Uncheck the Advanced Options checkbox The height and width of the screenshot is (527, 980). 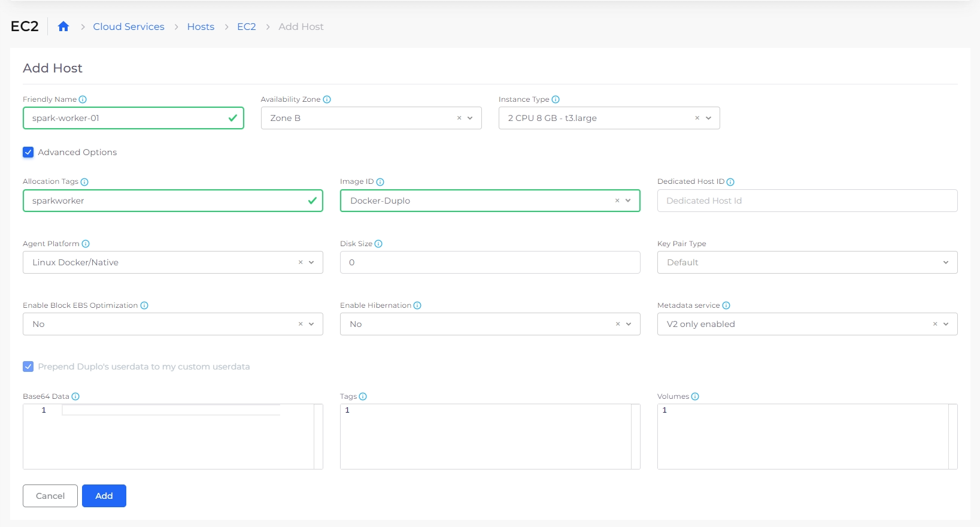28,152
